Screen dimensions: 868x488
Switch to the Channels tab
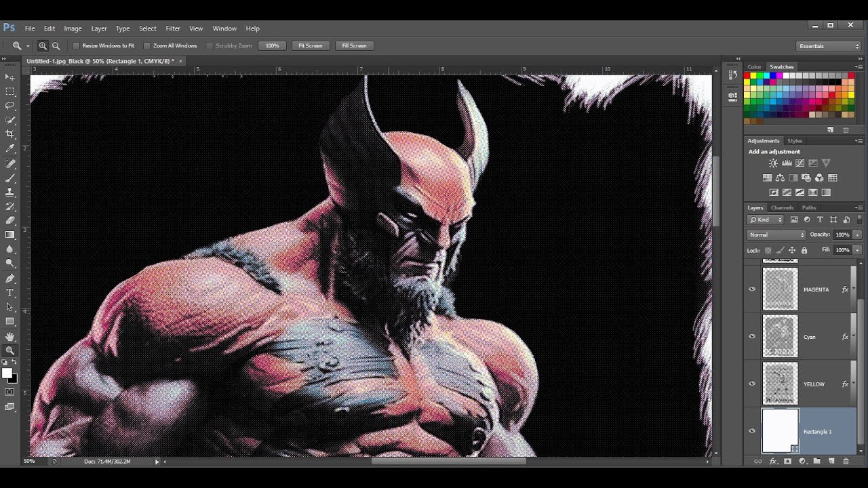click(782, 207)
